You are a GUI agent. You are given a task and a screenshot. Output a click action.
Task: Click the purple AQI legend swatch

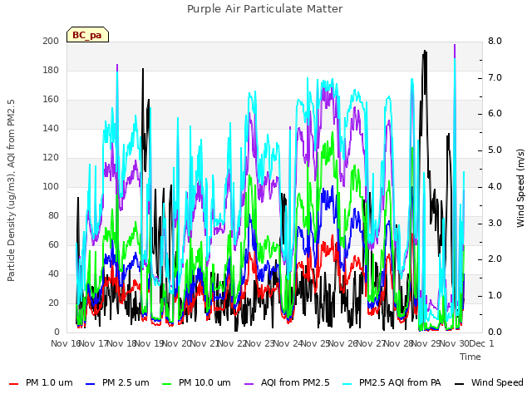tap(249, 384)
